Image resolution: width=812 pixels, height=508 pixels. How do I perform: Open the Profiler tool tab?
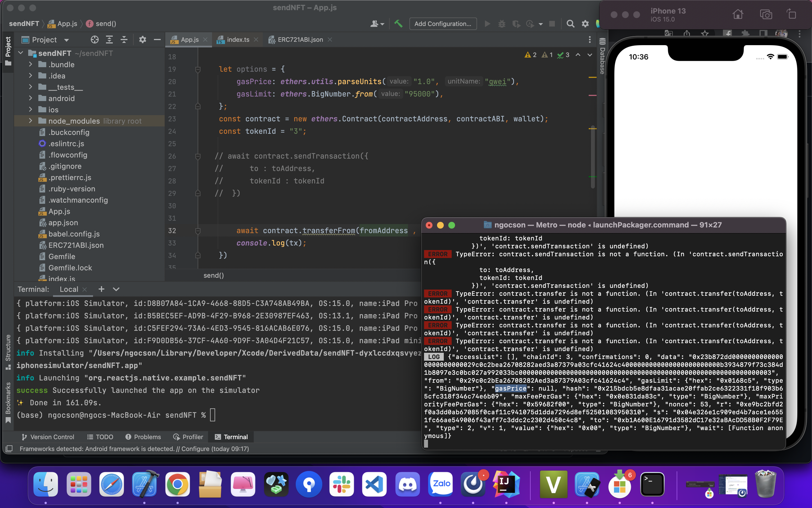tap(188, 437)
